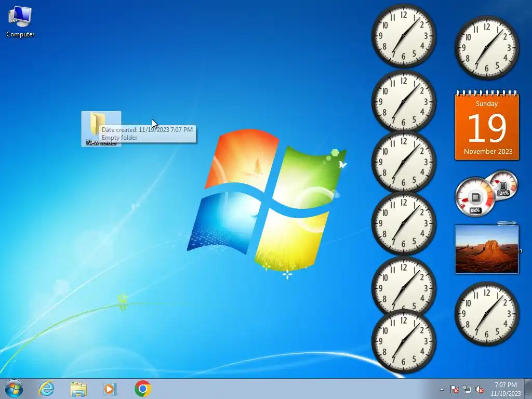Screen dimensions: 532x399
Task: Click the muted volume speaker tray icon
Action: click(x=480, y=389)
